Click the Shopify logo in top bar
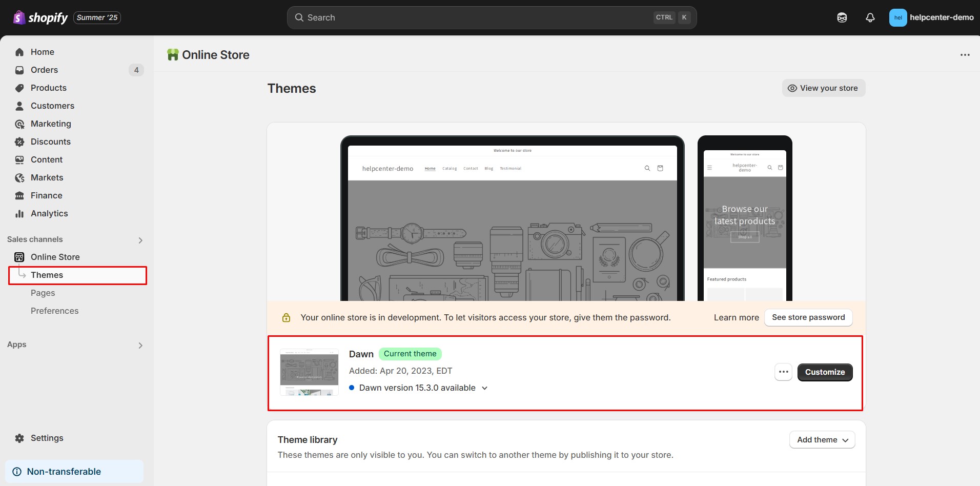The height and width of the screenshot is (486, 980). point(40,18)
